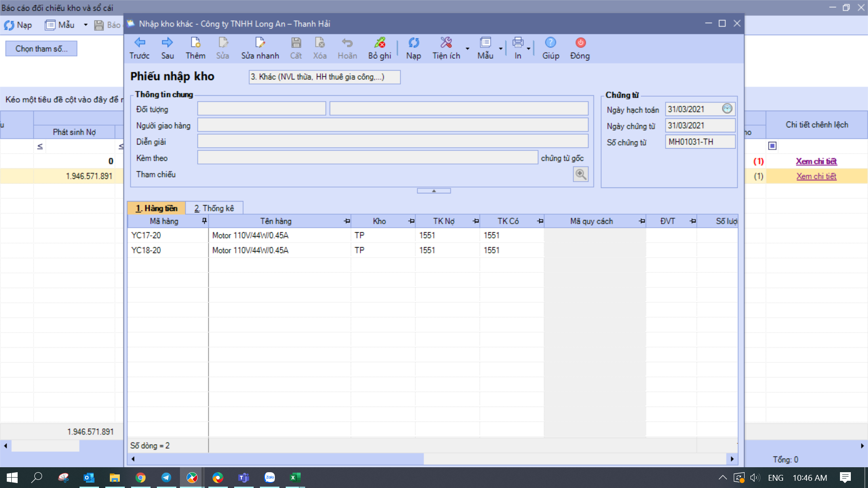Click the Bỏ ghi unpost icon
This screenshot has height=488, width=868.
point(379,42)
